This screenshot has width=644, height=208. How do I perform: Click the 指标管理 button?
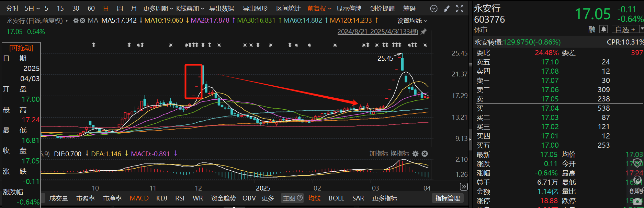pyautogui.click(x=447, y=198)
